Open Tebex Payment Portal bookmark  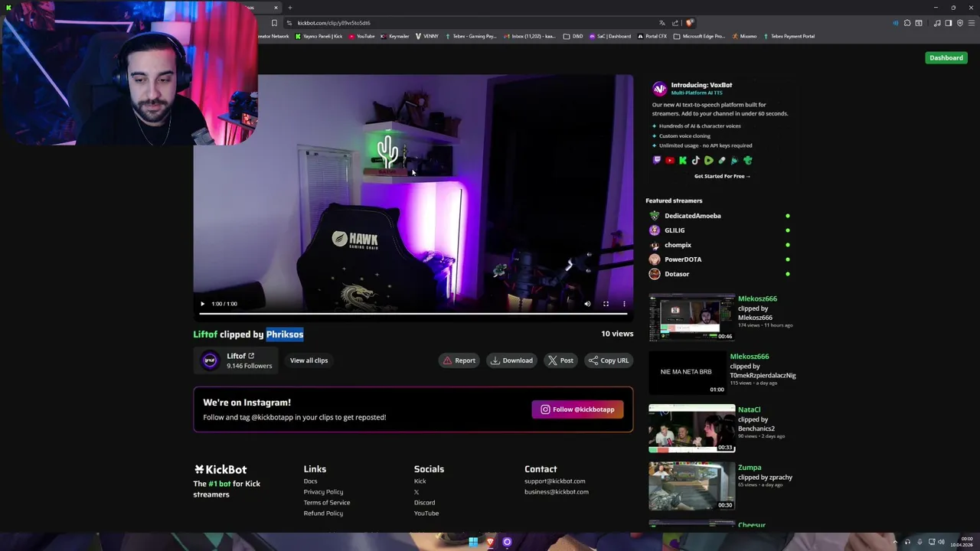(789, 36)
